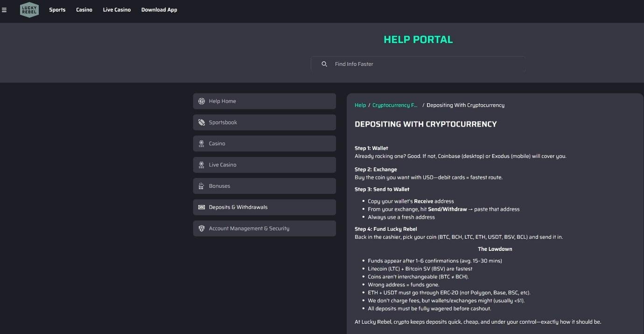Click Litecoin (LTC) + Bitcoin SV fastest line
This screenshot has width=644, height=334.
420,269
